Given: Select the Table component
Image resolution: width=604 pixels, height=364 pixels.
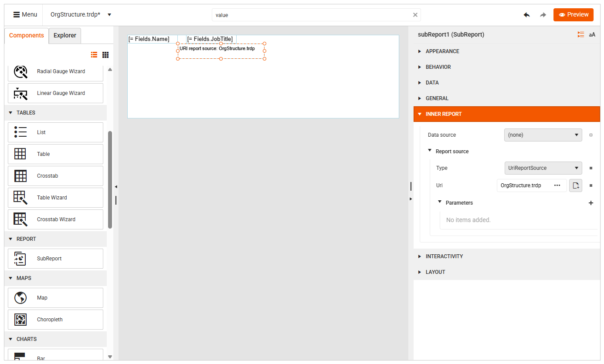Looking at the screenshot, I should pos(55,154).
